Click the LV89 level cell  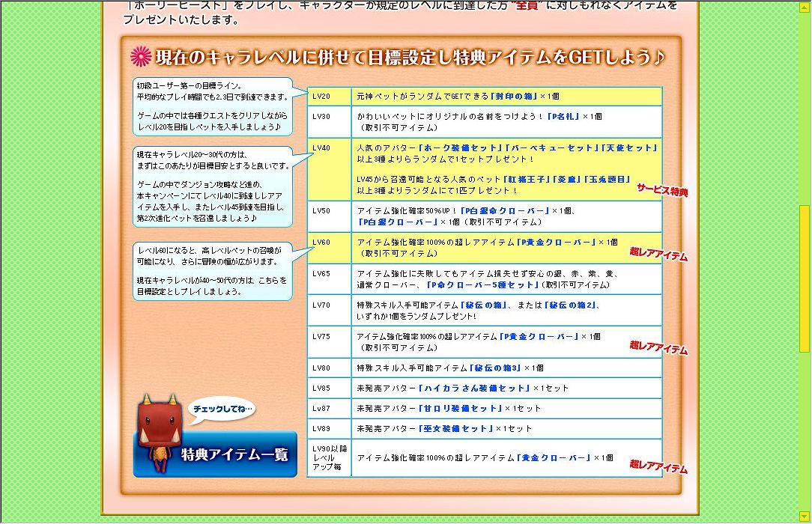click(x=330, y=428)
